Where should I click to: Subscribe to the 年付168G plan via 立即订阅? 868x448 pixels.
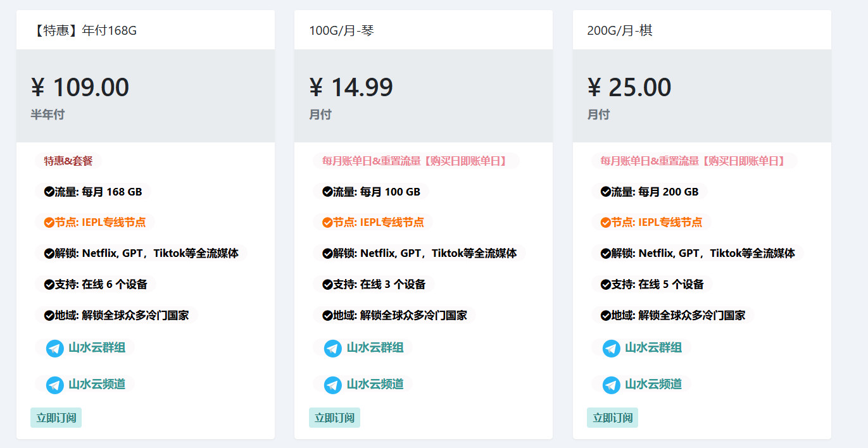point(56,418)
